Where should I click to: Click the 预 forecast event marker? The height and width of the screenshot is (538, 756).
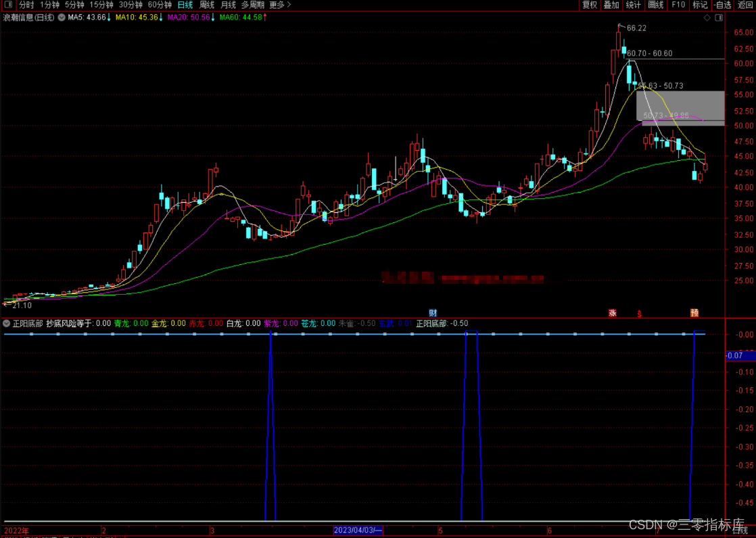[x=694, y=313]
